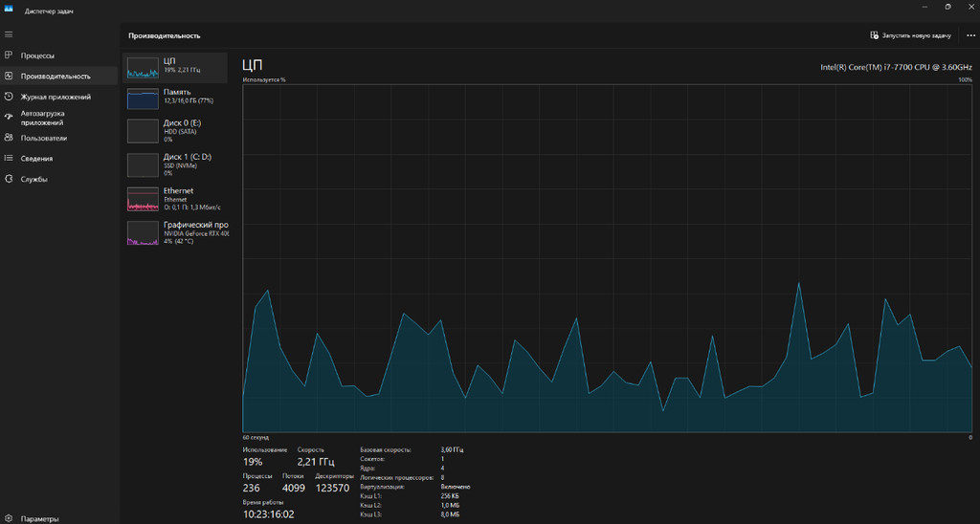Click the SSD (NVMe) disk type text
Screen dimensions: 980x524
pos(180,165)
